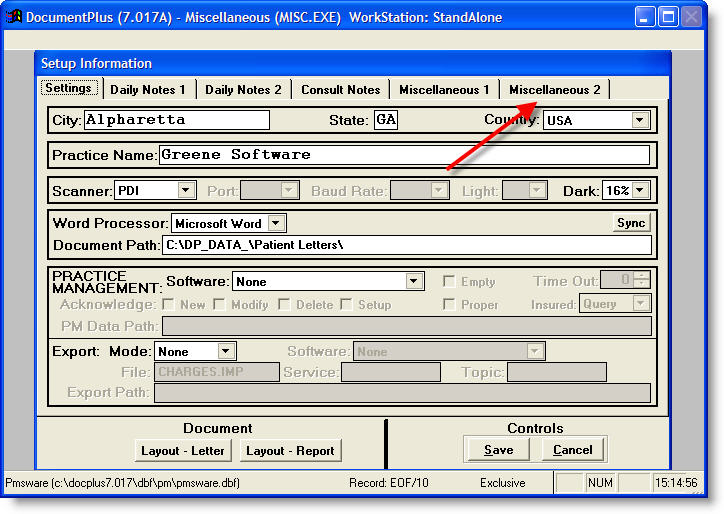Click the DocumentPlus title bar app icon
Viewport: 724px width, 514px height.
click(x=12, y=17)
